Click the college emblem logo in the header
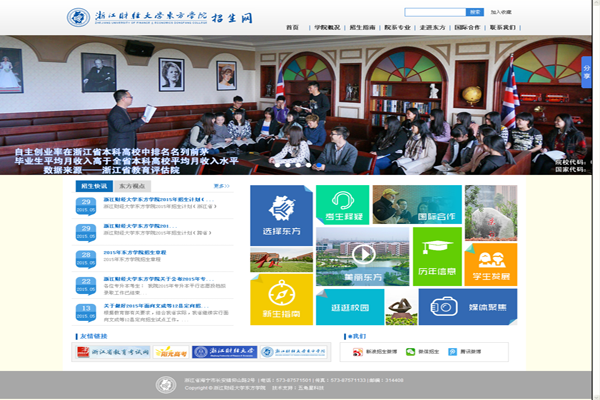The image size is (600, 400). [78, 17]
